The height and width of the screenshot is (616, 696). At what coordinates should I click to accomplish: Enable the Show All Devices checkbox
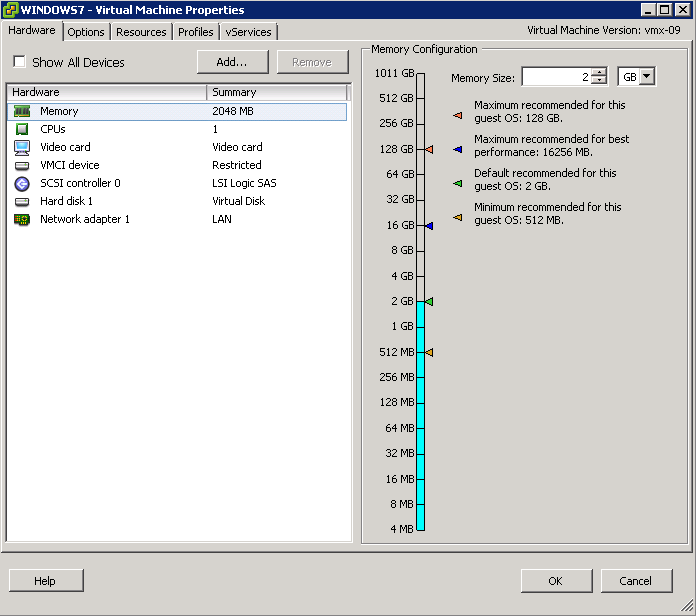19,62
